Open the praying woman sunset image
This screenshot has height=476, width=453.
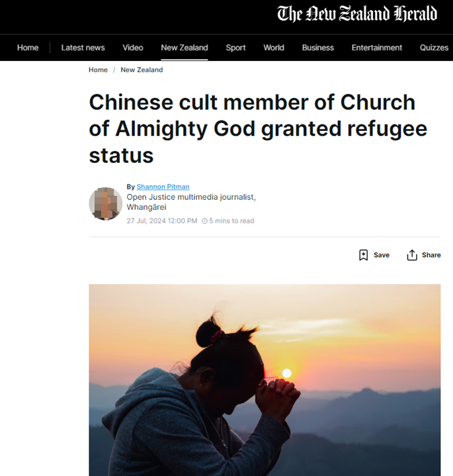(x=265, y=380)
